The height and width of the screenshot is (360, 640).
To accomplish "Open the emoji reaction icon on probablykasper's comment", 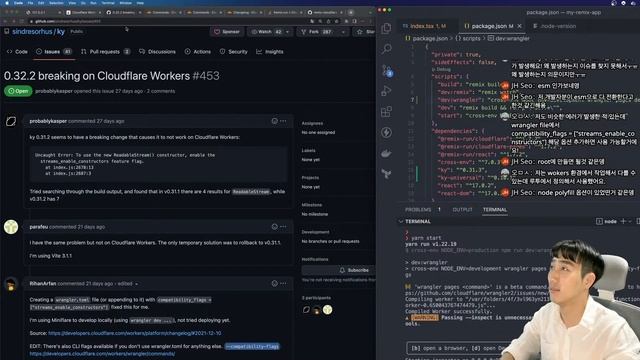I will tap(274, 121).
